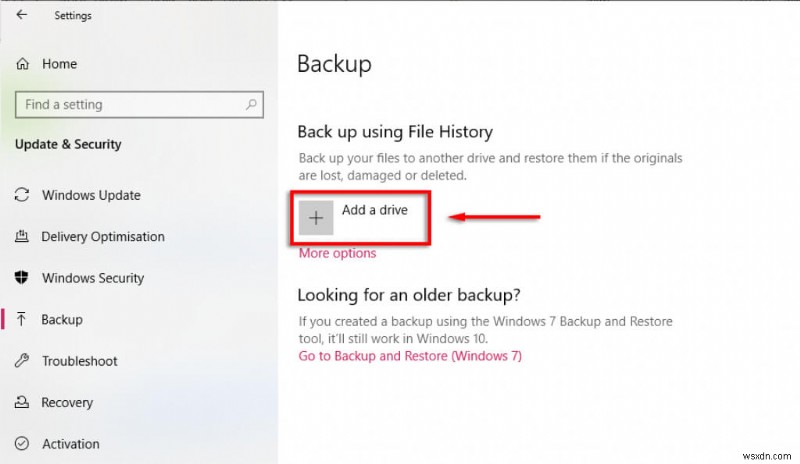Click the 'Update & Security' category title
The height and width of the screenshot is (464, 800).
[68, 144]
